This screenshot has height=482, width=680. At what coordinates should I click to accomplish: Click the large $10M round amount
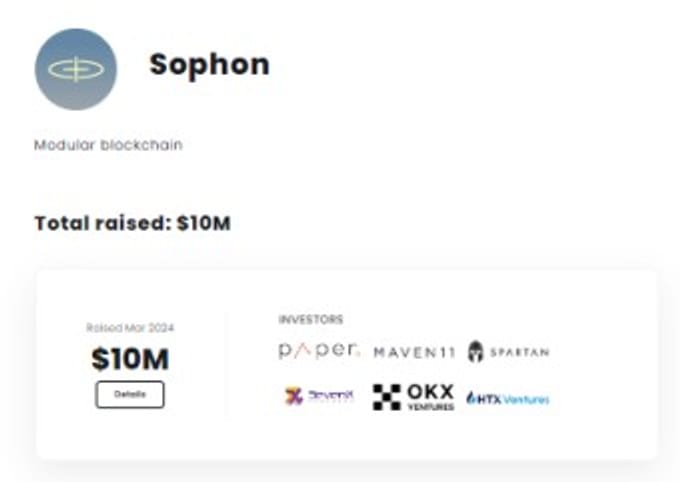point(130,359)
